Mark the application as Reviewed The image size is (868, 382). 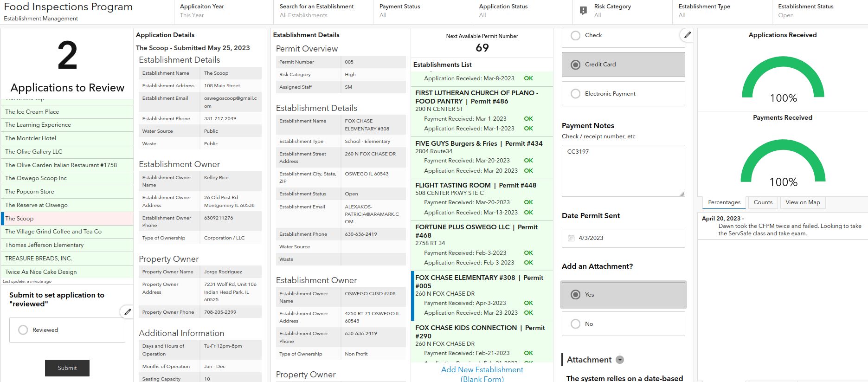tap(23, 330)
